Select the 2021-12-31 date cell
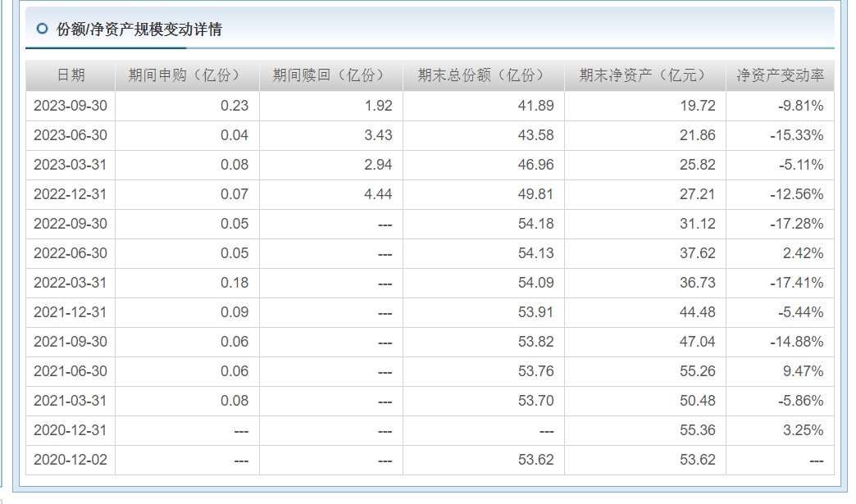This screenshot has height=504, width=856. point(71,312)
